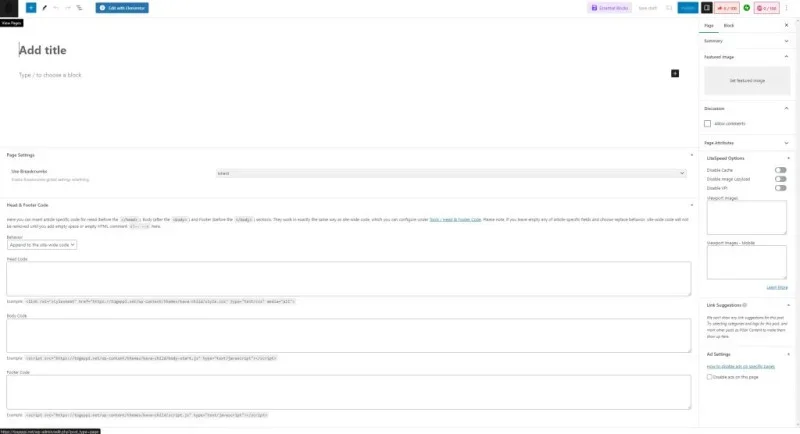This screenshot has width=800, height=434.
Task: Enable the Allow comments checkbox
Action: coord(708,123)
